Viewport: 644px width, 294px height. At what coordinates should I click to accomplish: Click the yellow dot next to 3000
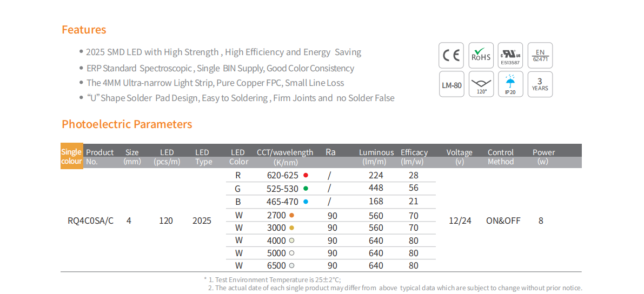point(292,228)
